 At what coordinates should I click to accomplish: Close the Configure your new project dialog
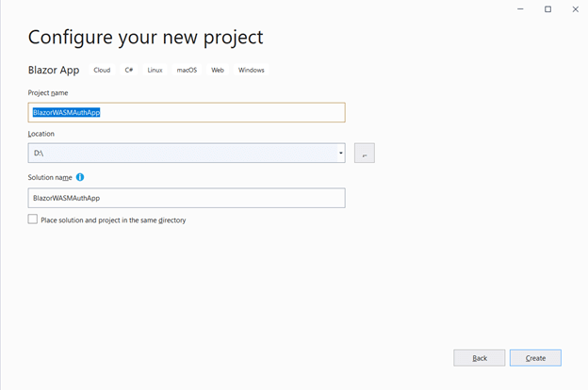coord(575,8)
